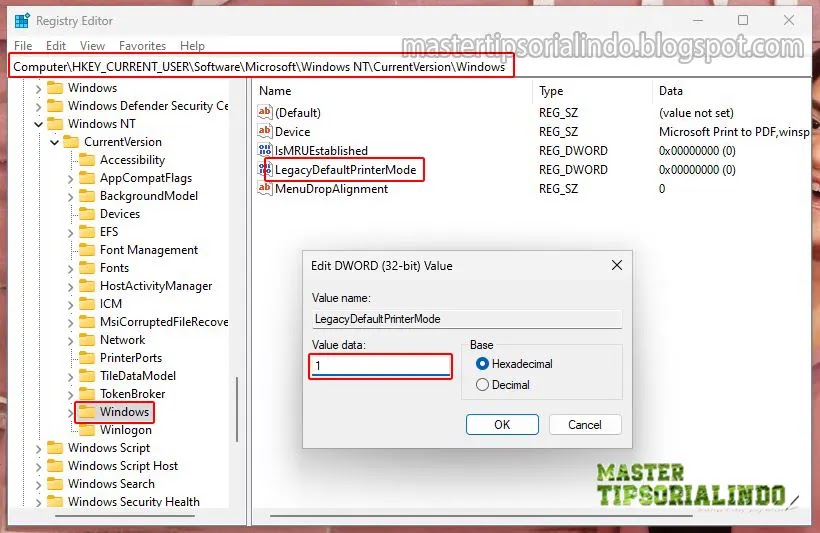Open the Help menu

click(x=192, y=46)
